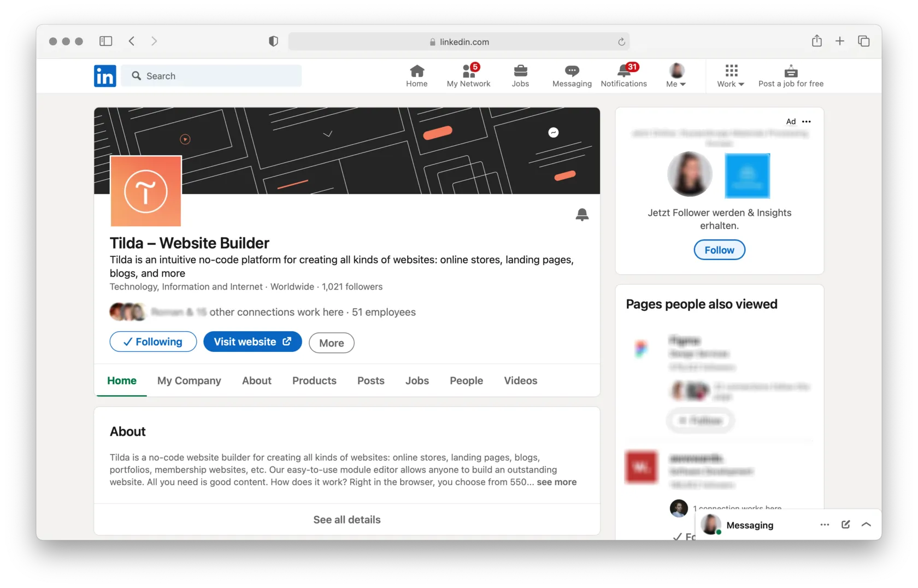Switch to the Videos tab
The image size is (918, 588).
pos(521,380)
